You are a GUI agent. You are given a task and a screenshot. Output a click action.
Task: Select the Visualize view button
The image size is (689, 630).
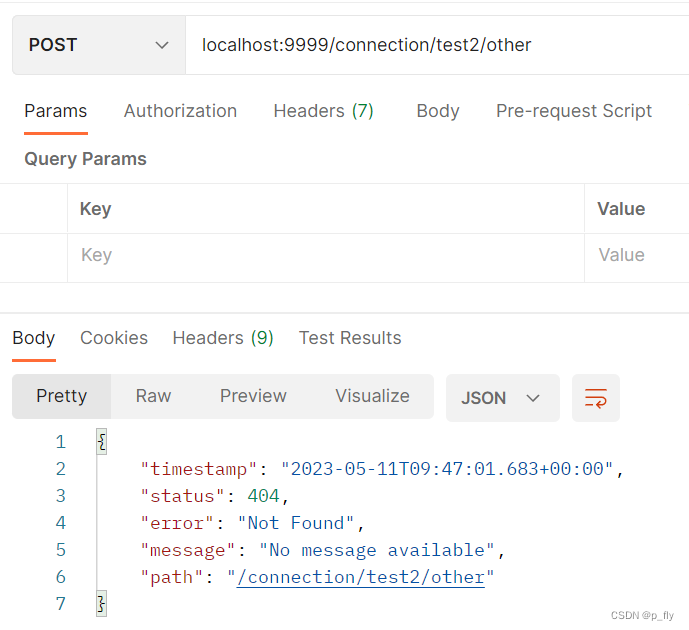372,396
